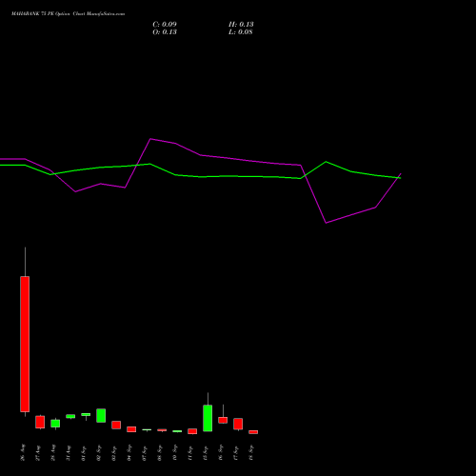Click the large green candle for 15 Sep

(x=208, y=418)
